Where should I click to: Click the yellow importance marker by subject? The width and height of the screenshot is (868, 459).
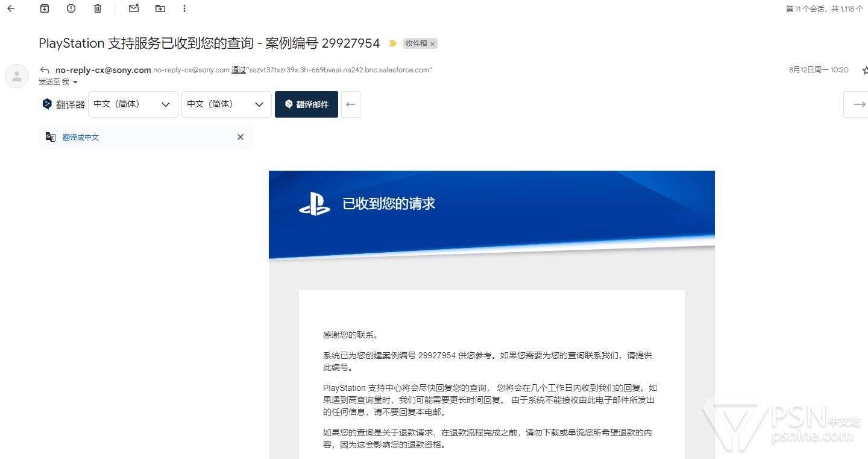coord(392,43)
